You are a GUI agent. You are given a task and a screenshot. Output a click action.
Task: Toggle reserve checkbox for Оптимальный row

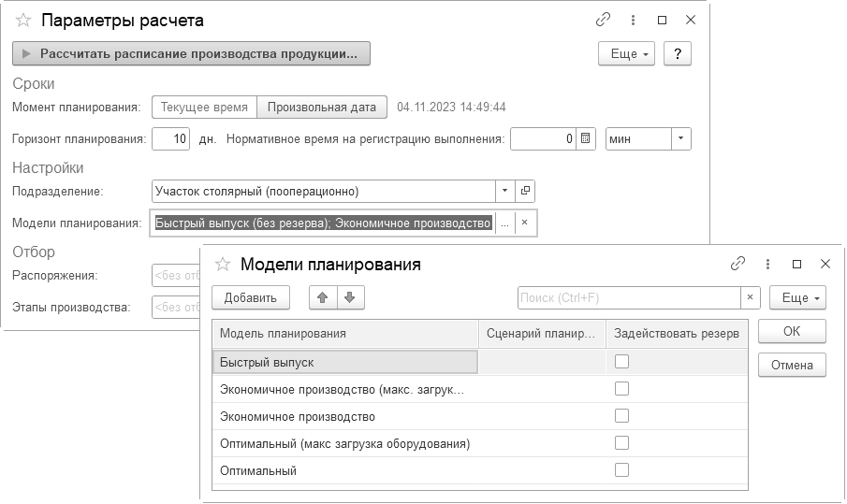(x=621, y=470)
